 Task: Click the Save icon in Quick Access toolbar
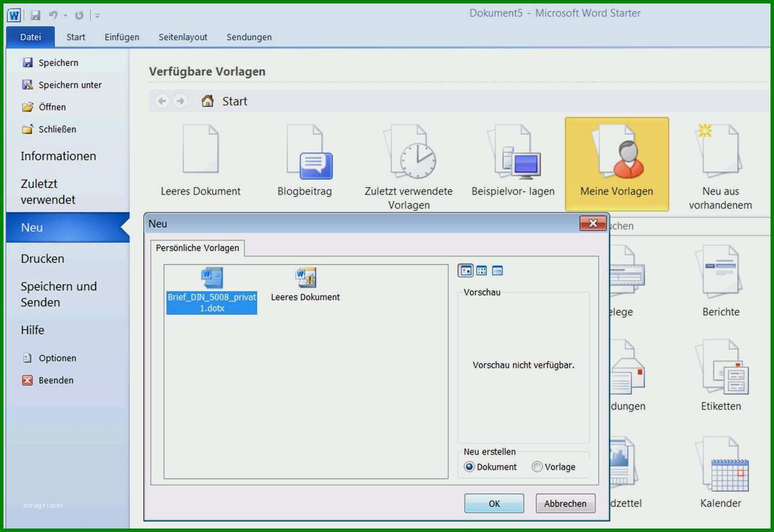pyautogui.click(x=35, y=15)
